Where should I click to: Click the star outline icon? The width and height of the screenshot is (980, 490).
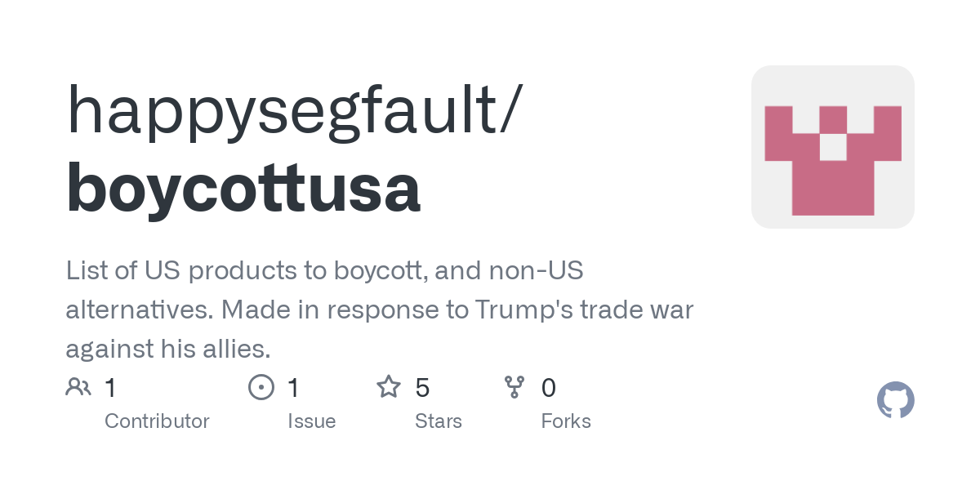click(389, 386)
